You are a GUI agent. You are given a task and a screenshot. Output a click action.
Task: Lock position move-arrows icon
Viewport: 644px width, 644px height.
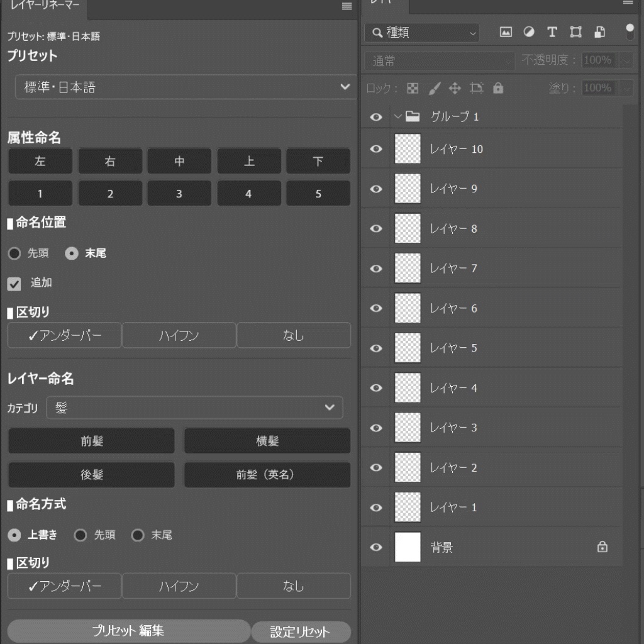coord(455,88)
